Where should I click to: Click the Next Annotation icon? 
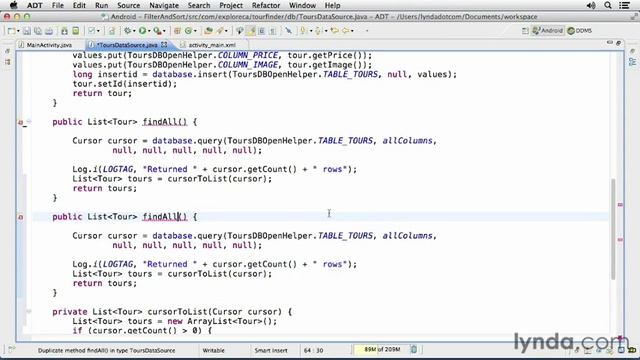(303, 31)
